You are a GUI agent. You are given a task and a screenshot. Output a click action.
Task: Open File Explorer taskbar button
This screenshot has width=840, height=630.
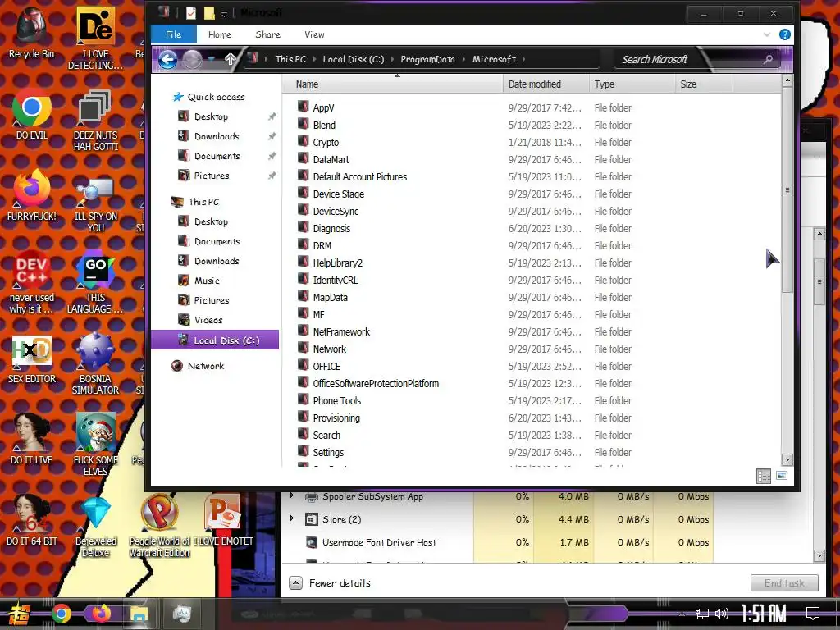[139, 614]
